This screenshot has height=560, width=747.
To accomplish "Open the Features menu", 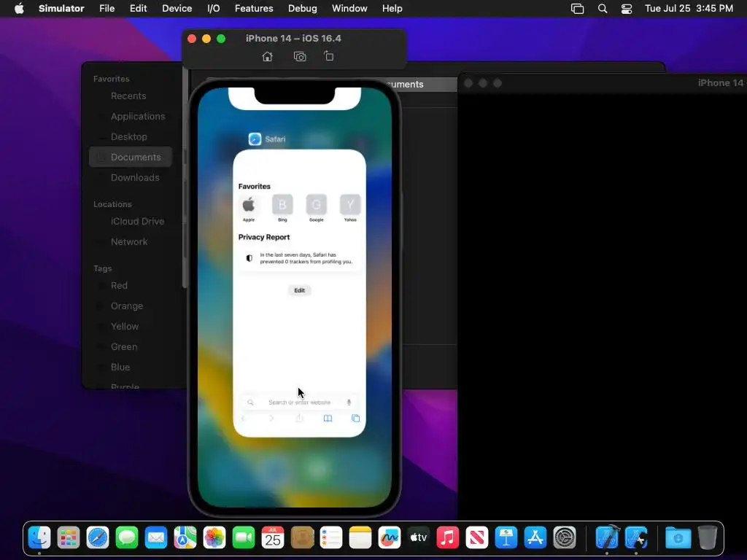I will coord(254,9).
